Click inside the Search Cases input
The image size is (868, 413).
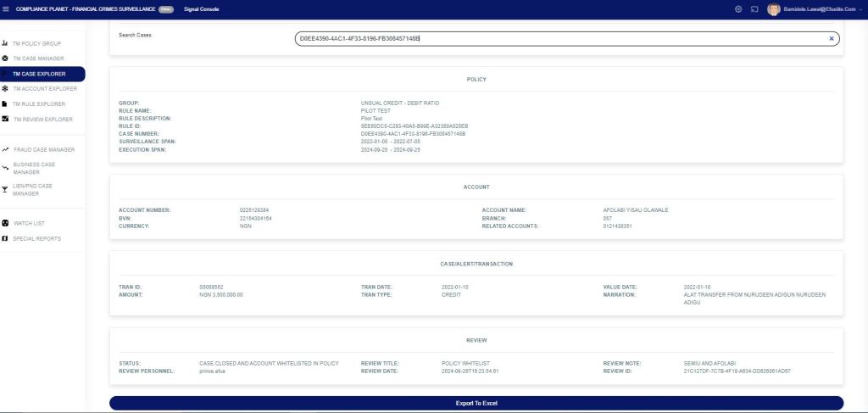(551, 39)
